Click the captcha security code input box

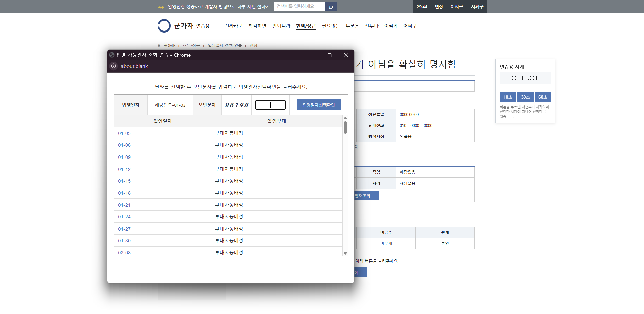pyautogui.click(x=270, y=105)
